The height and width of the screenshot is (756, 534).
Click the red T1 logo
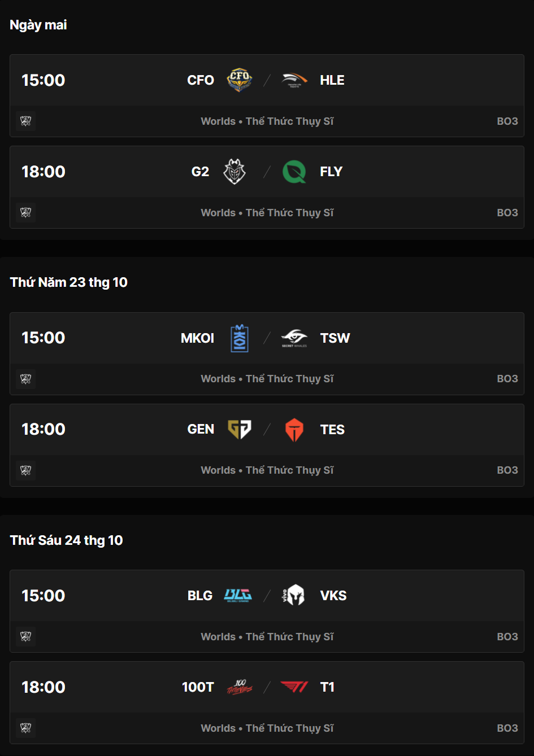[x=294, y=687]
